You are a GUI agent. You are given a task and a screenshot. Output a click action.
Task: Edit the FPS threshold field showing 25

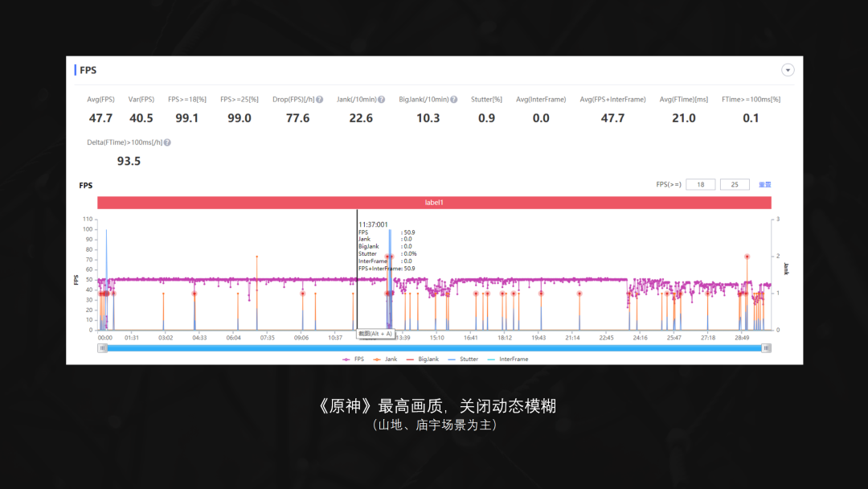[x=735, y=184]
